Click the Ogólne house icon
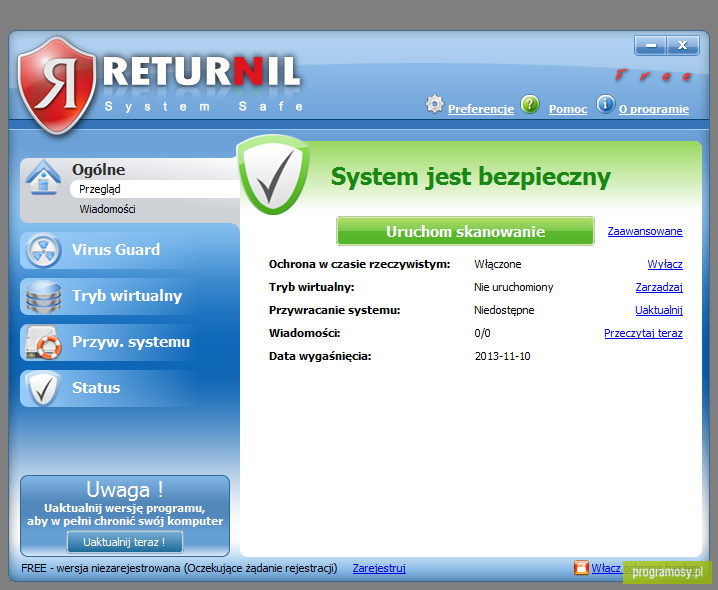 click(x=43, y=178)
